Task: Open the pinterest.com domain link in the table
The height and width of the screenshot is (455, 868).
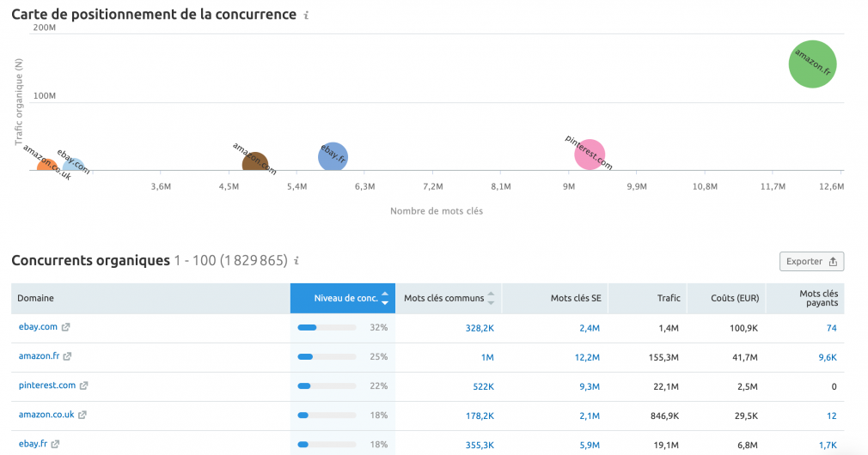Action: tap(47, 385)
